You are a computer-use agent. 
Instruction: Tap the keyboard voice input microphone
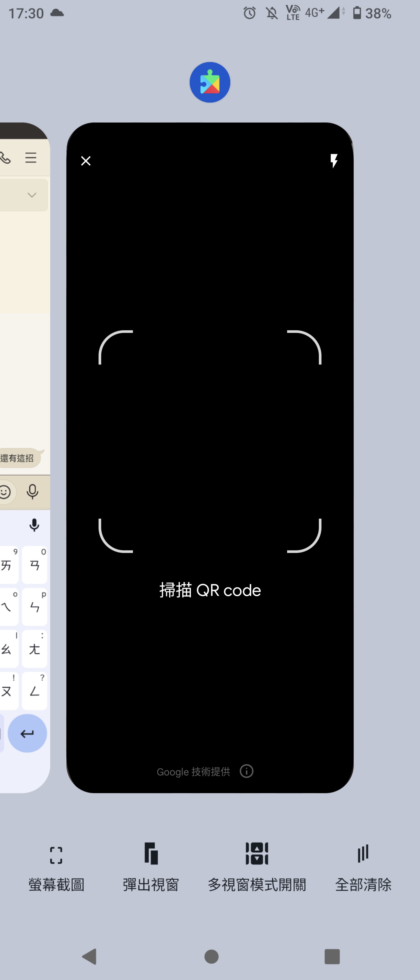coord(34,525)
